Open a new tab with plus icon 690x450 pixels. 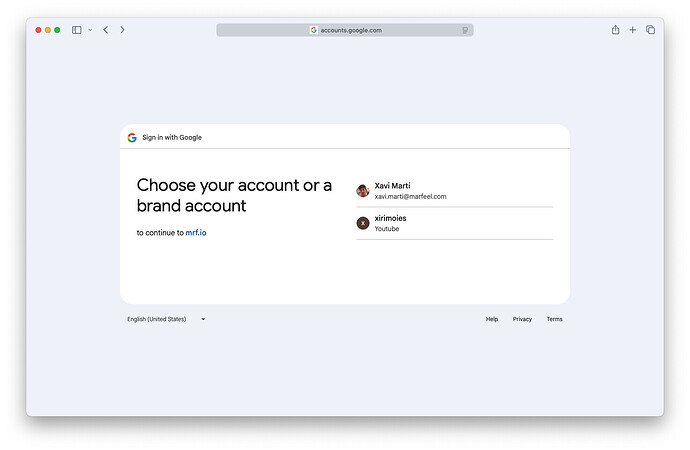coord(632,30)
